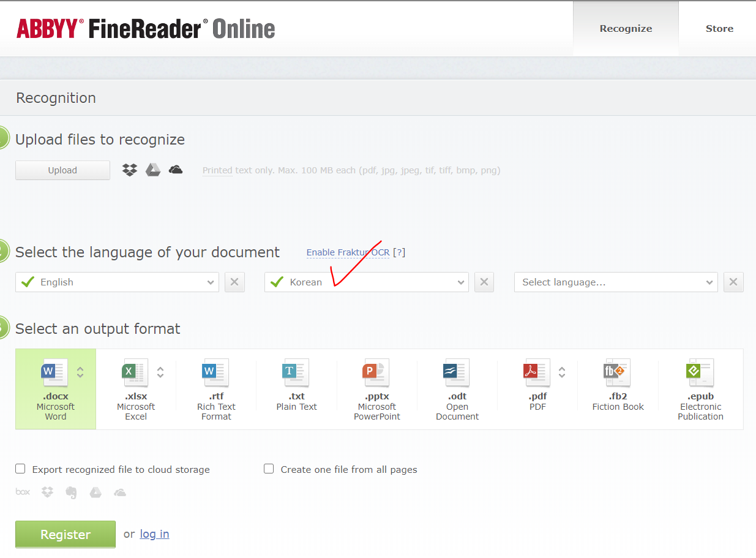
Task: Click Dropbox cloud storage export icon
Action: (x=47, y=492)
